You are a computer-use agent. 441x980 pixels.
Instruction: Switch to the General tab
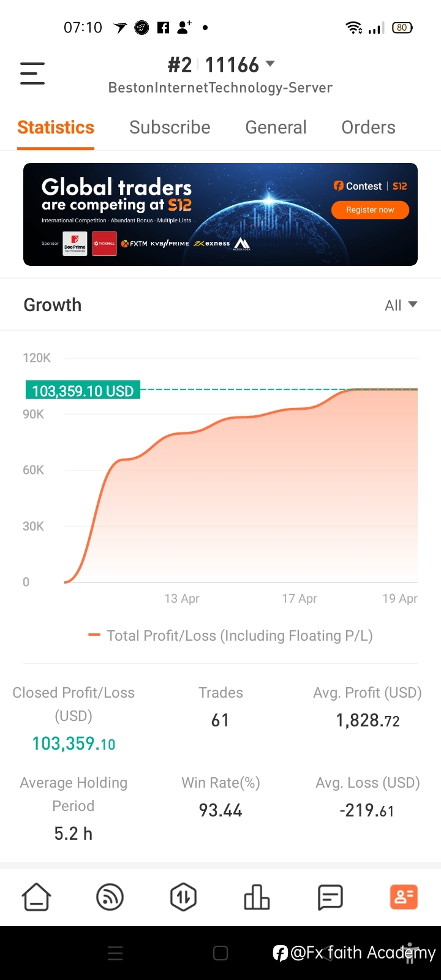276,127
